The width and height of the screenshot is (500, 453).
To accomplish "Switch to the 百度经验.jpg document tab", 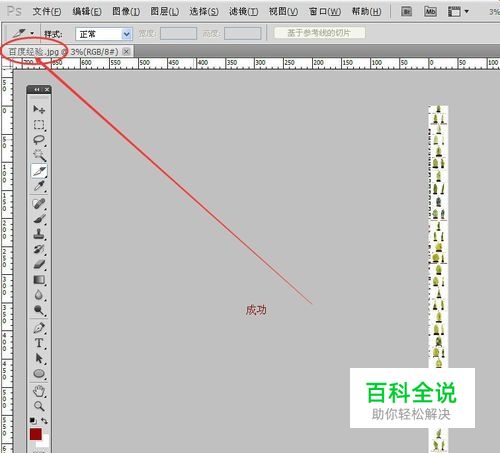I will [x=63, y=52].
